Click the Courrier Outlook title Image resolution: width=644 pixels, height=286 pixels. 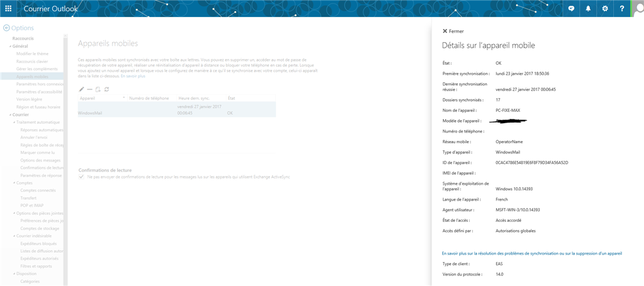tap(50, 9)
